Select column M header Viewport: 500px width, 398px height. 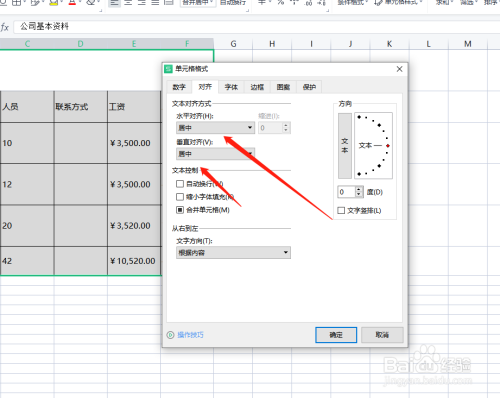(x=468, y=44)
